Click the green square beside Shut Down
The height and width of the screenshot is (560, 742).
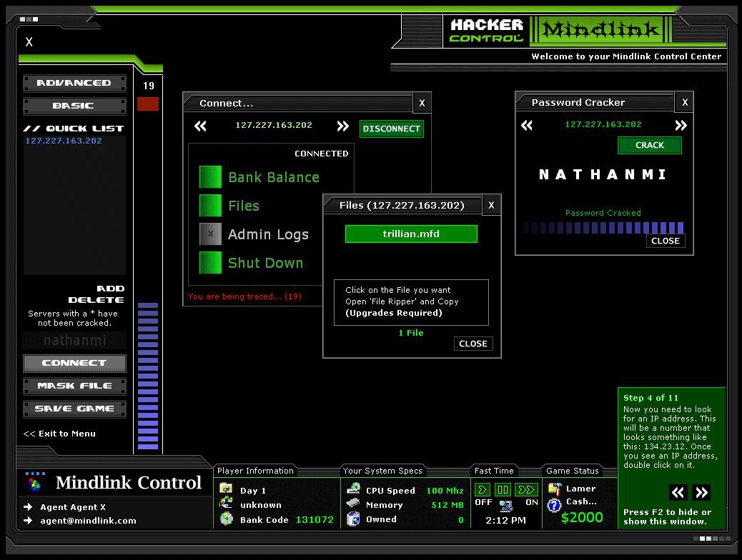point(211,263)
